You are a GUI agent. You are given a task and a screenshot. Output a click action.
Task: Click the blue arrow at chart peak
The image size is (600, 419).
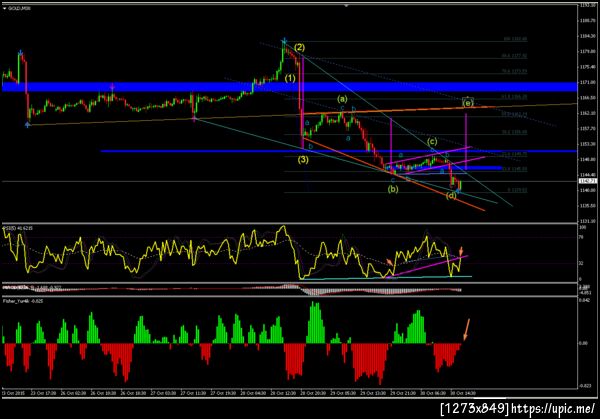[x=284, y=41]
